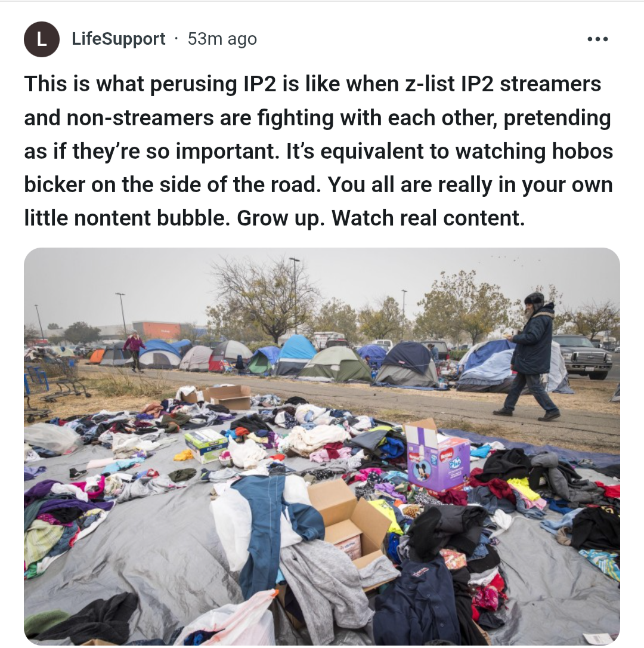Screen dimensions: 644x648
Task: Open the attached tent camp photo
Action: coord(322,446)
